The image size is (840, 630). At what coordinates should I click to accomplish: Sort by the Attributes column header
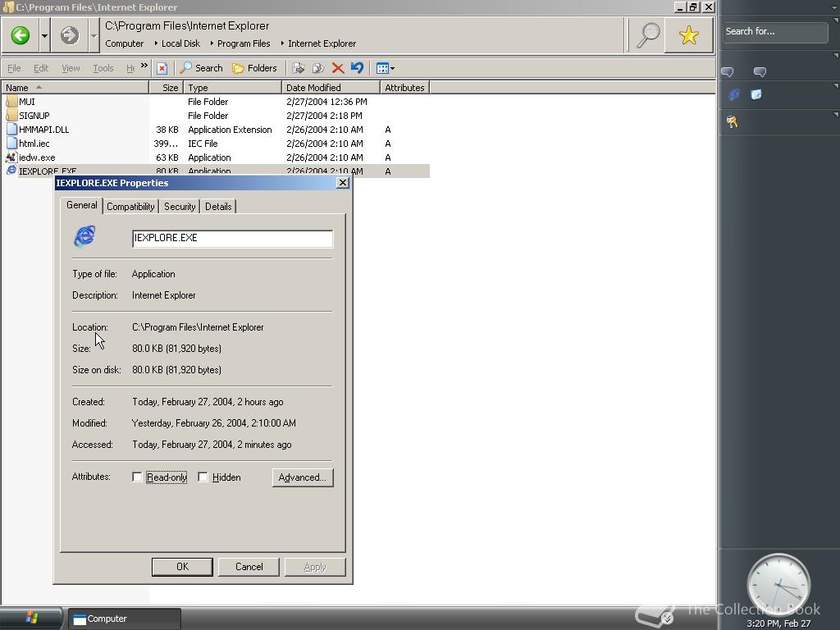point(405,87)
